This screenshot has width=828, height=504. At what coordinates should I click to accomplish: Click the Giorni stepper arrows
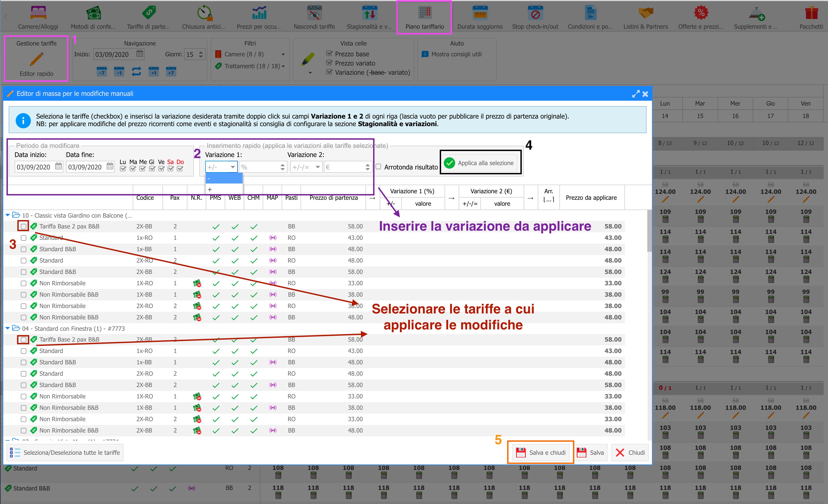coord(201,54)
